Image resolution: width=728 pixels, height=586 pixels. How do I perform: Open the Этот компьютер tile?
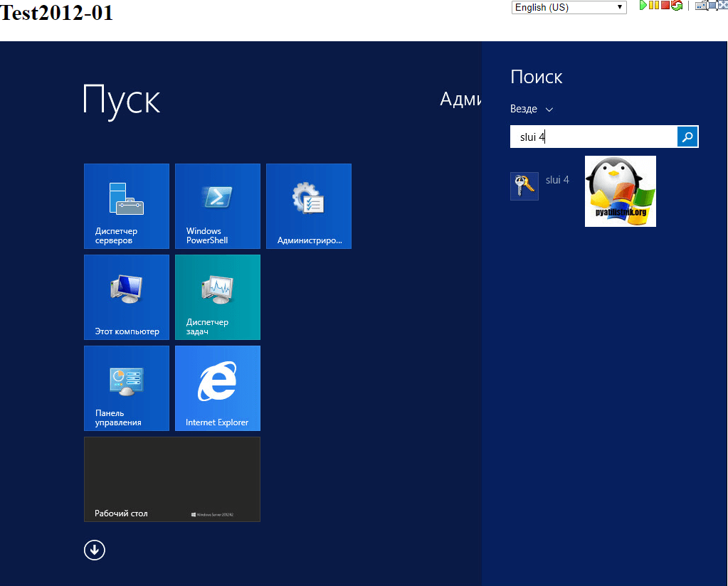[127, 297]
